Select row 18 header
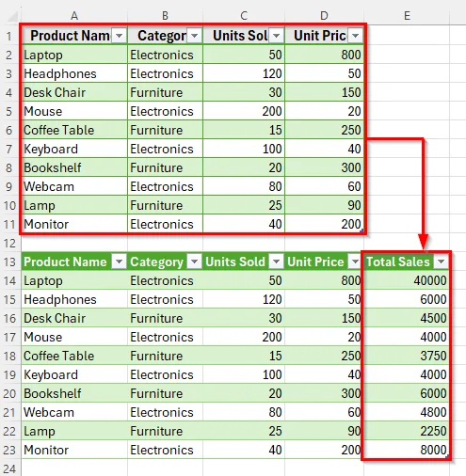Viewport: 466px width, 476px height. coord(9,356)
